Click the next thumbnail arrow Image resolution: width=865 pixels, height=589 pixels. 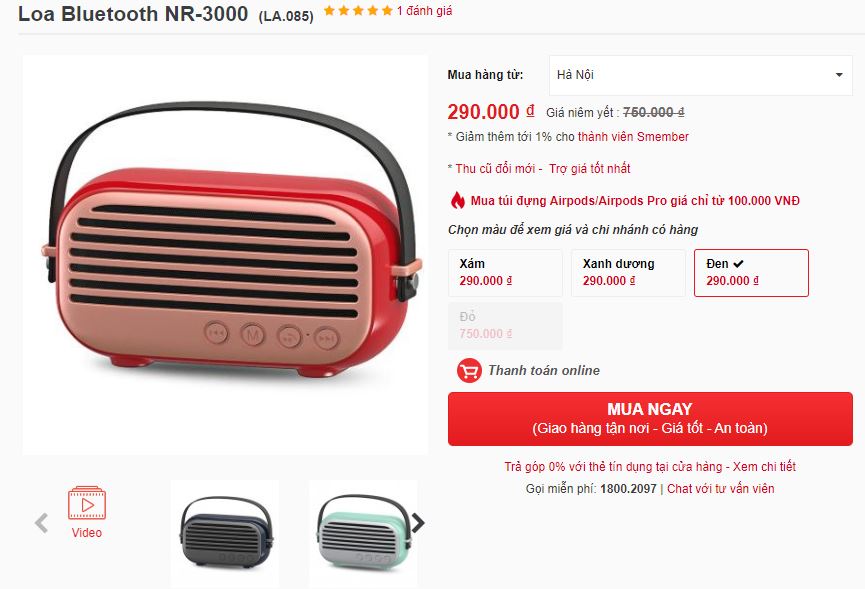pyautogui.click(x=418, y=523)
